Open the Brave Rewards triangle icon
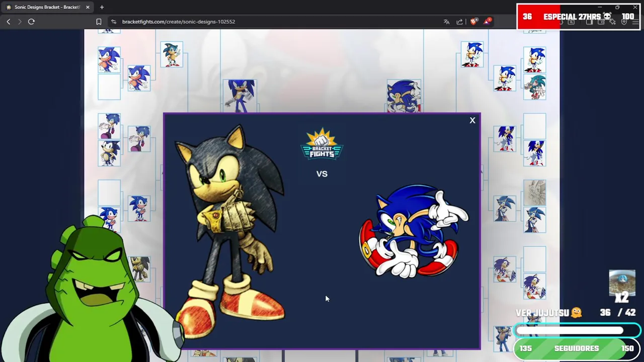Viewport: 644px width, 362px height. (x=487, y=21)
